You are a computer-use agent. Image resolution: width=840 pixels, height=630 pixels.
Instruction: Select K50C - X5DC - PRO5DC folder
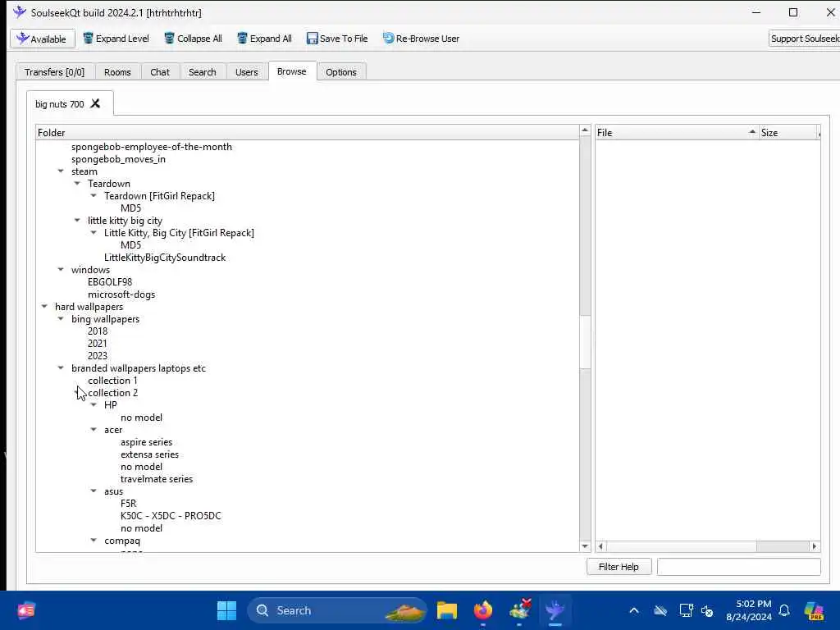click(x=171, y=516)
